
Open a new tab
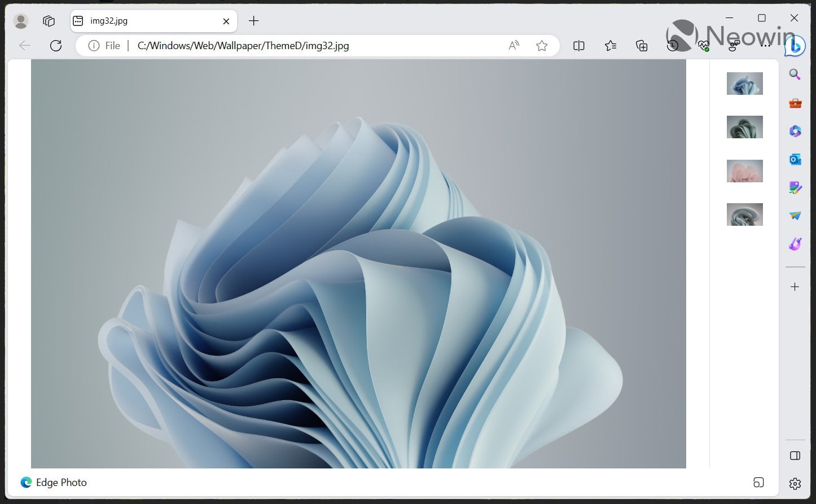pos(254,21)
